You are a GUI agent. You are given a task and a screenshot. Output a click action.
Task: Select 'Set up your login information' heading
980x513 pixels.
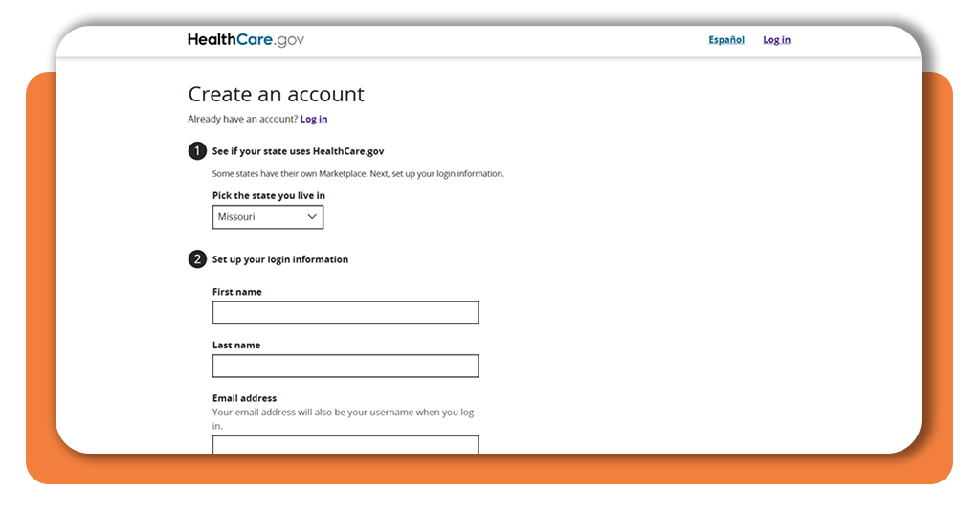(280, 259)
